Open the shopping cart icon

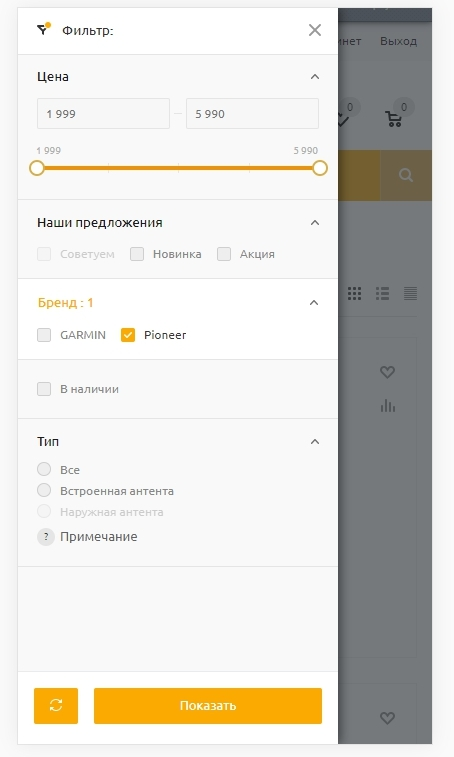(394, 119)
